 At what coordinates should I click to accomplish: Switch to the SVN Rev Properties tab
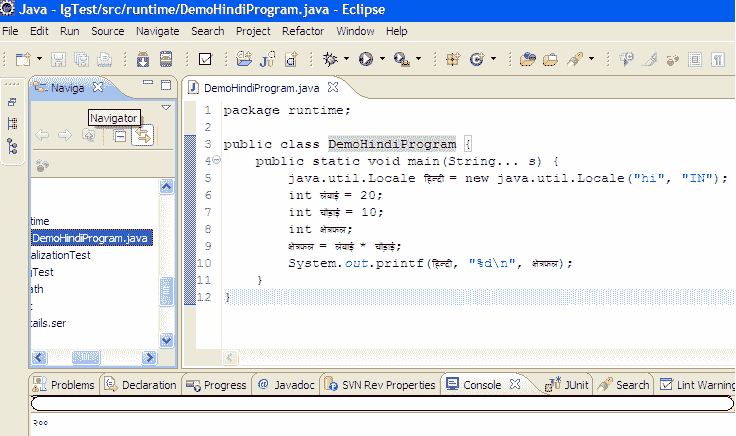(x=380, y=385)
